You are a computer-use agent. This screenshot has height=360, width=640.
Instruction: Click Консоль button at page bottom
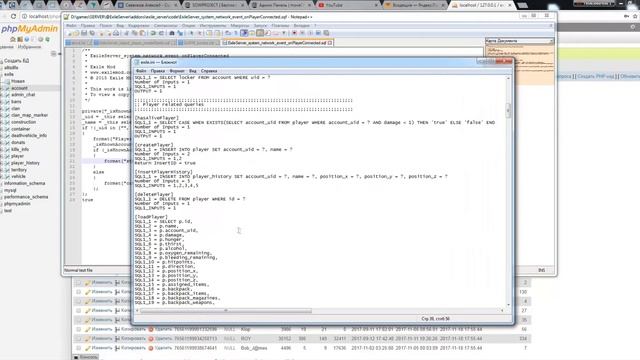pos(86,357)
